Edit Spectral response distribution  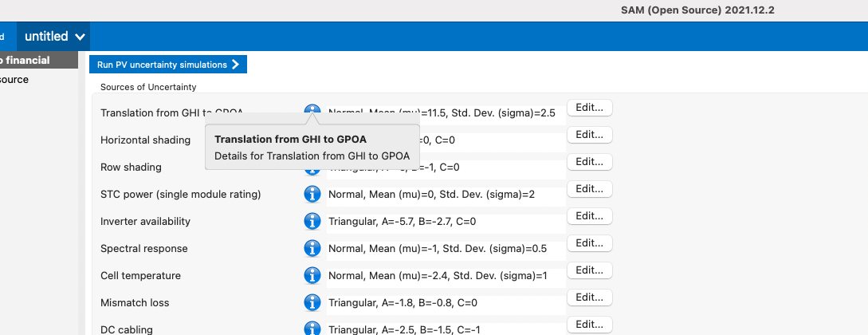pyautogui.click(x=590, y=243)
